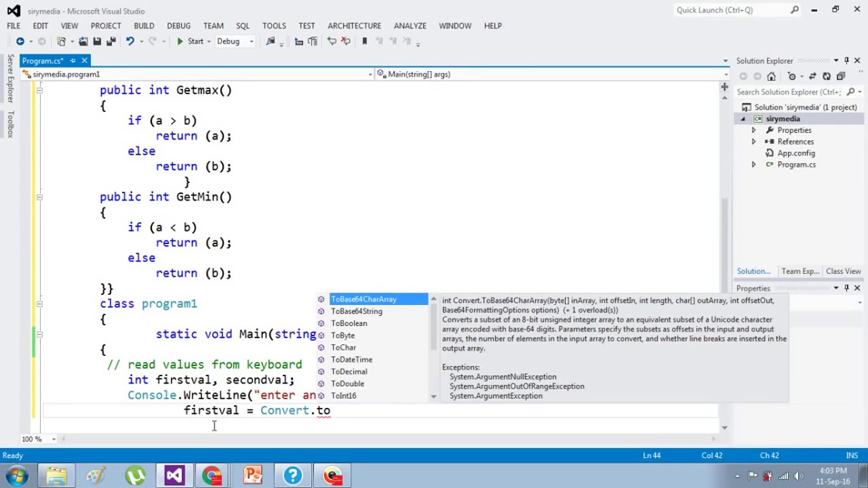Image resolution: width=868 pixels, height=488 pixels.
Task: Click the Pending Changes Filter clock icon
Action: (791, 76)
